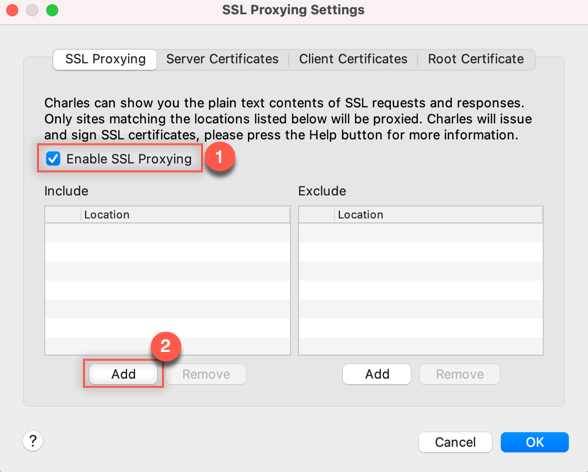The width and height of the screenshot is (588, 472).
Task: Switch to the SSL Proxying tab
Action: point(105,59)
